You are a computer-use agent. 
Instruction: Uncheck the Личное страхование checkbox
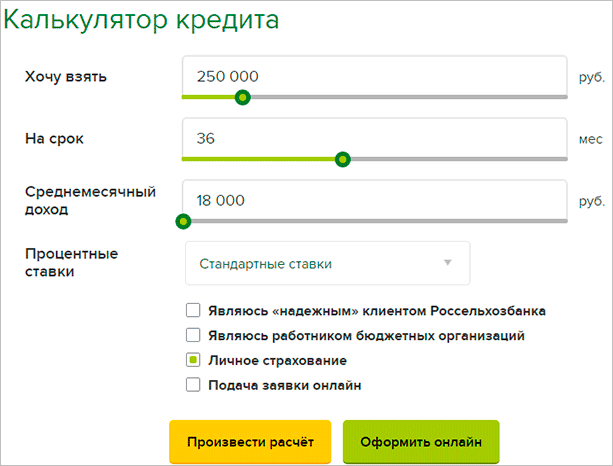tap(194, 360)
